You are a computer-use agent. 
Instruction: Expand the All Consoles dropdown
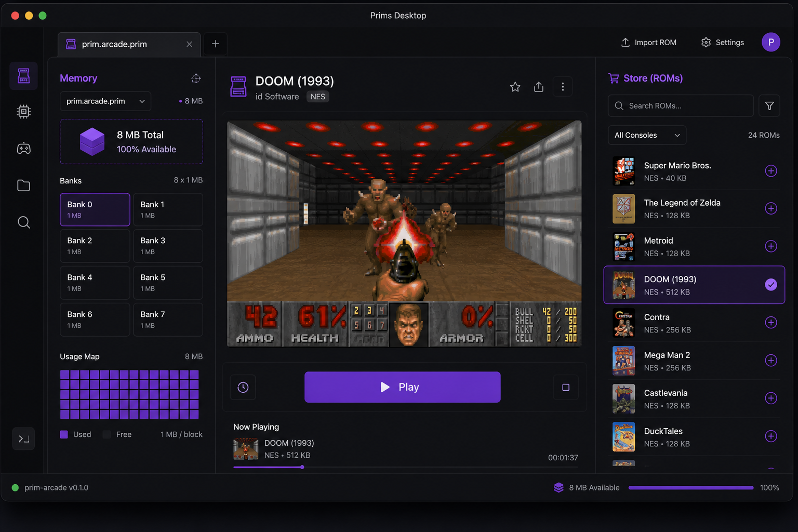click(x=647, y=135)
